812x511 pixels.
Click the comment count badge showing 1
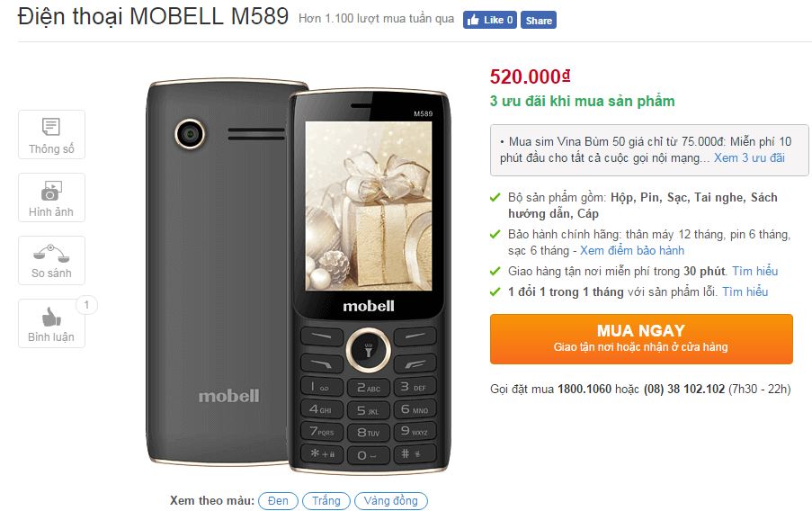(86, 305)
